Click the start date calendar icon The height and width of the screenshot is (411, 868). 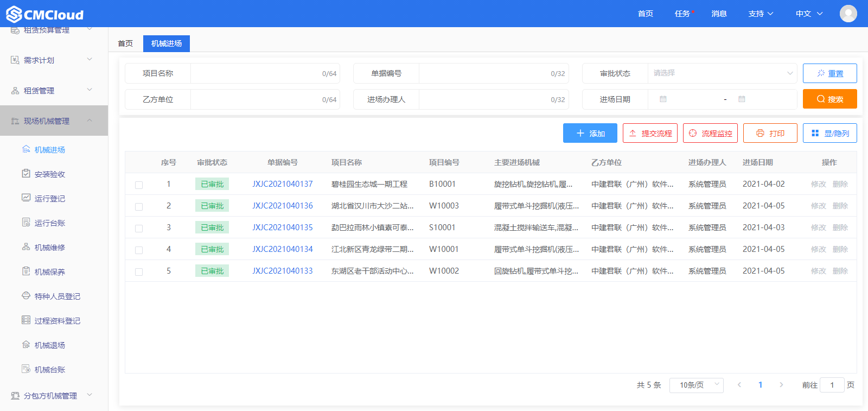[663, 99]
